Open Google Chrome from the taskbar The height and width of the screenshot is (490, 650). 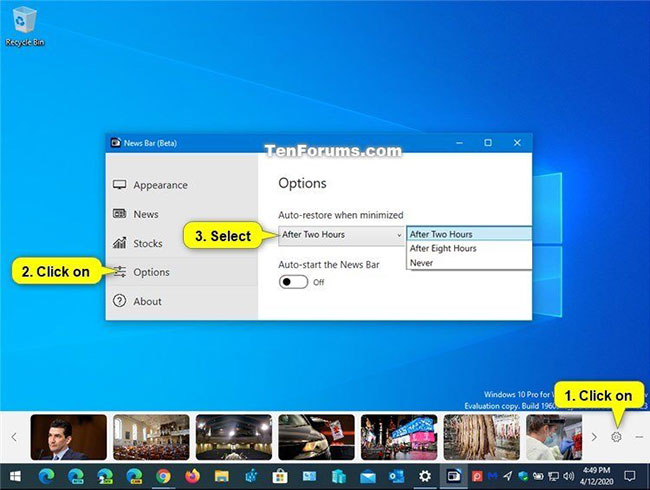click(163, 476)
